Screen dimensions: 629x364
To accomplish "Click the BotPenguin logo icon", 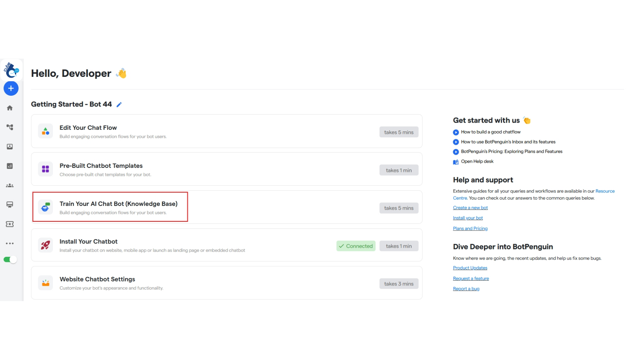I will (x=11, y=70).
